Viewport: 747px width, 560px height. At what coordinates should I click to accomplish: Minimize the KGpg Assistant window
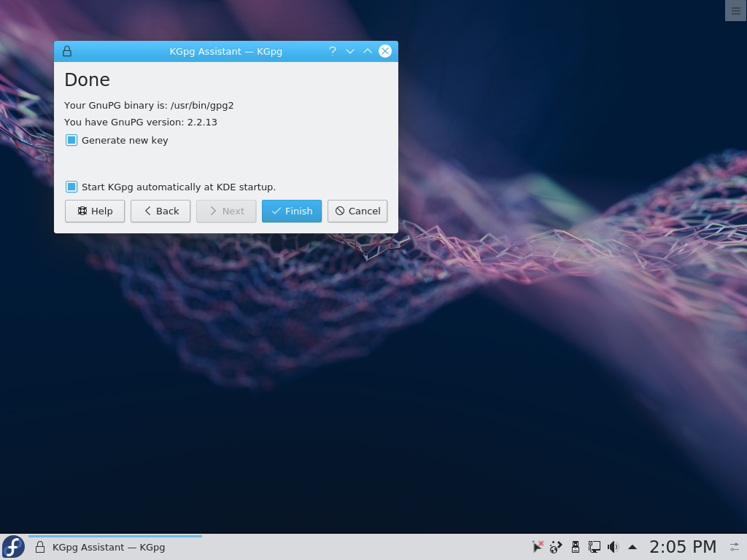(x=350, y=51)
